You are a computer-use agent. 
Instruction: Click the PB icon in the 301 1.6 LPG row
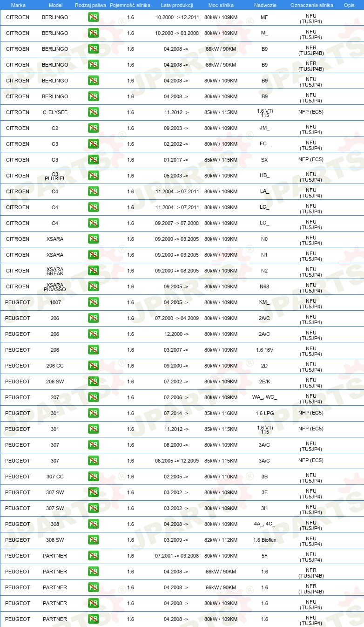point(93,413)
